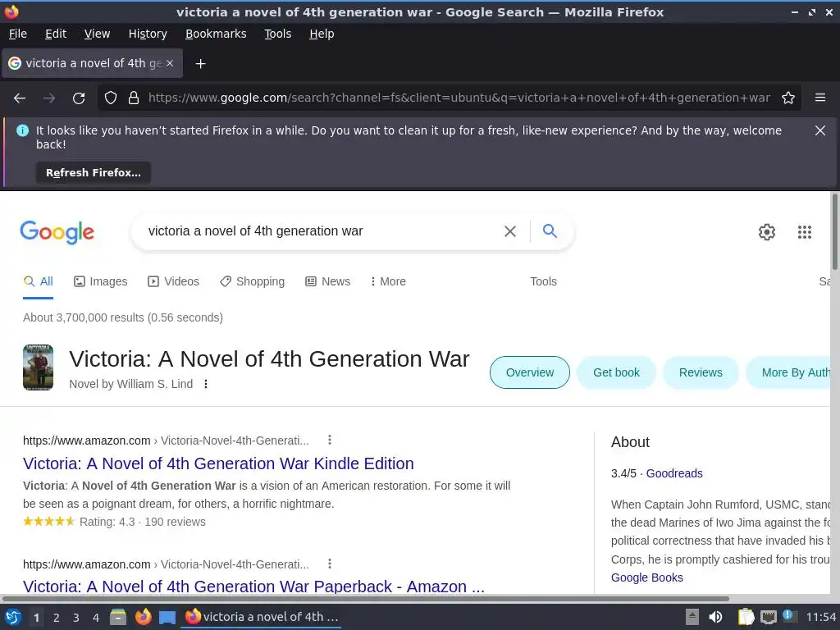The width and height of the screenshot is (840, 630).
Task: Open the volume control in tray
Action: (x=715, y=617)
